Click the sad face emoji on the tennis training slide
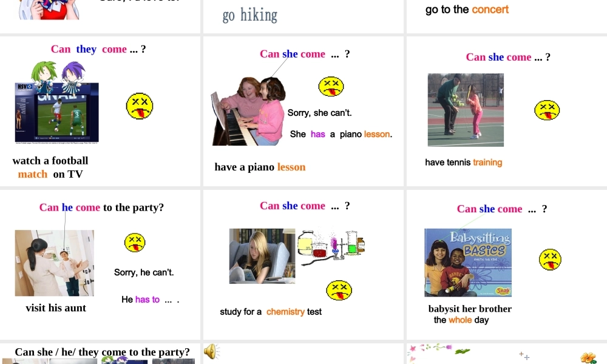607x364 pixels. click(x=547, y=110)
